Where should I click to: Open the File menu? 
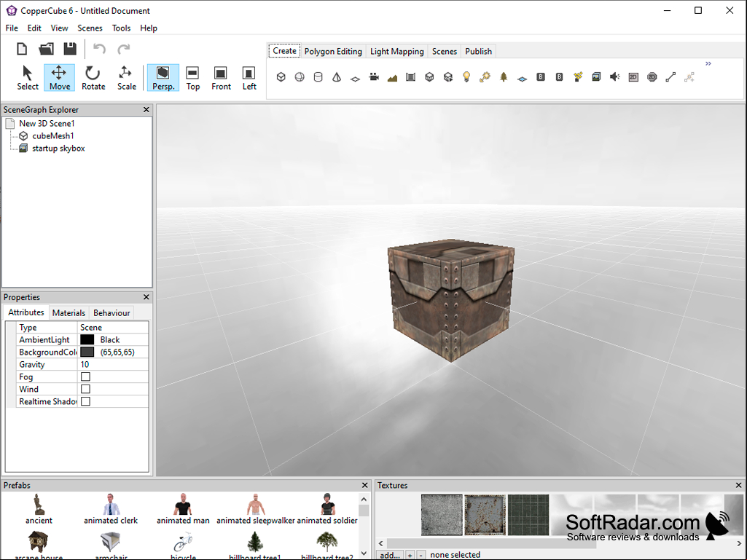(x=12, y=28)
